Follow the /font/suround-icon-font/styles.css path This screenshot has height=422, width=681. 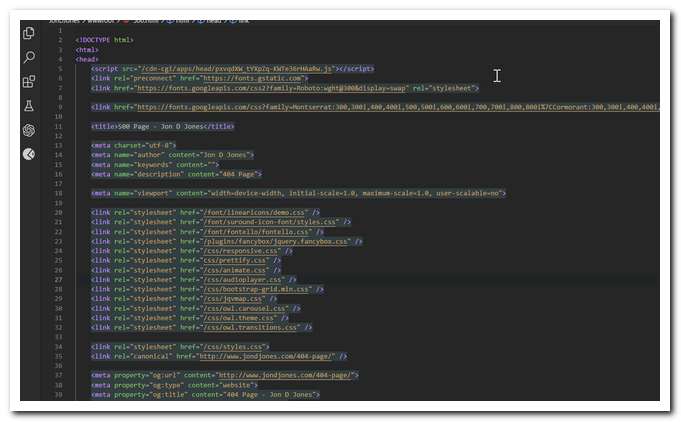[271, 222]
